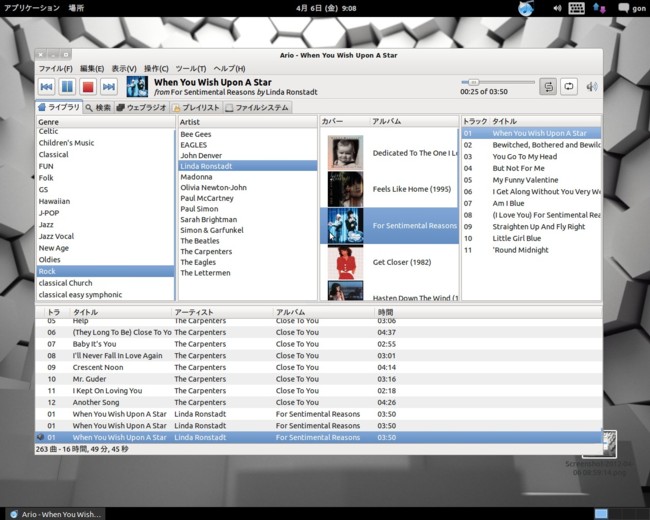
Task: Click the Ario music tray icon
Action: click(x=526, y=8)
